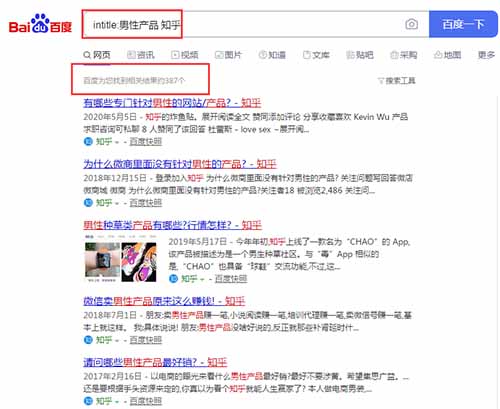500x409 pixels.
Task: Click sneaker thumbnail in 男性种草类产品 result
Action: [x=139, y=262]
